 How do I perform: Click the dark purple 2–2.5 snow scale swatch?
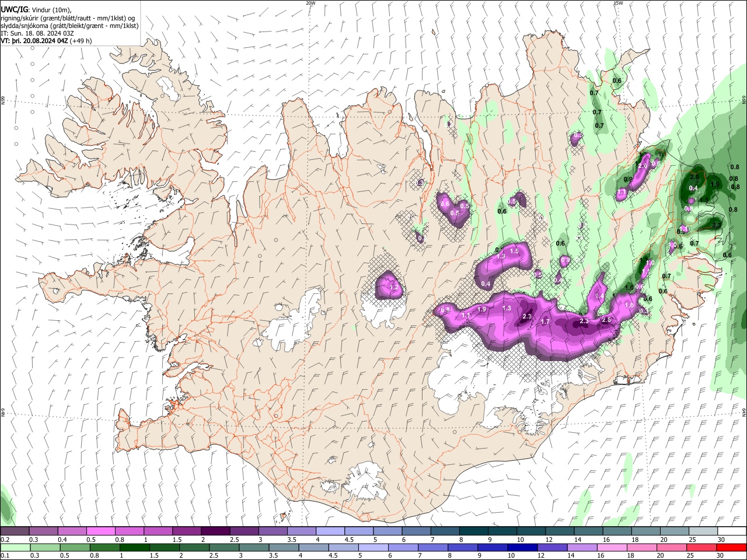click(215, 531)
